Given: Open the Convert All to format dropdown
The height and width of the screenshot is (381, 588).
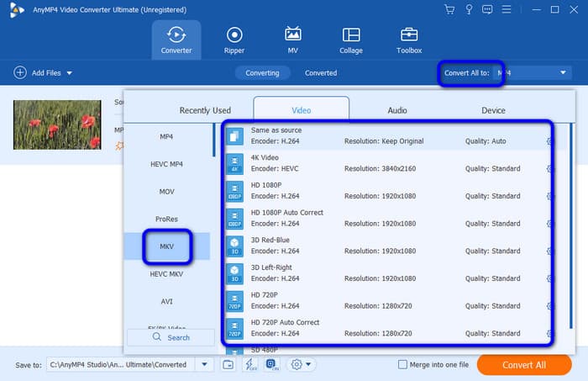Looking at the screenshot, I should click(x=533, y=73).
